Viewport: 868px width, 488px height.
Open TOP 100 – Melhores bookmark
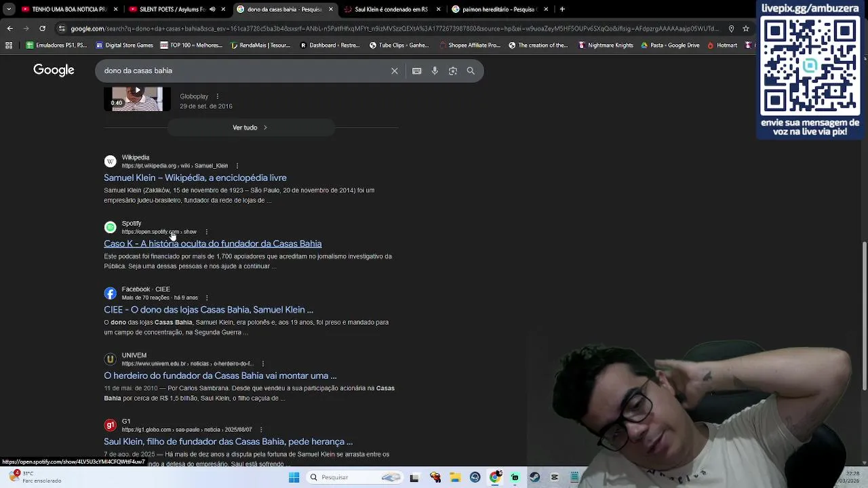[191, 45]
